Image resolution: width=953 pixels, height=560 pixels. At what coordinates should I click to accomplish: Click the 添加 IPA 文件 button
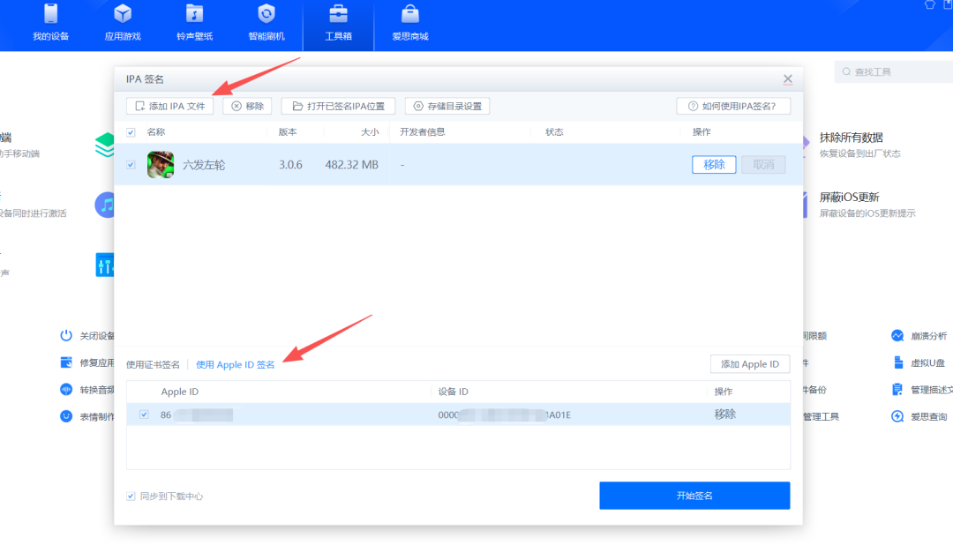coord(169,105)
